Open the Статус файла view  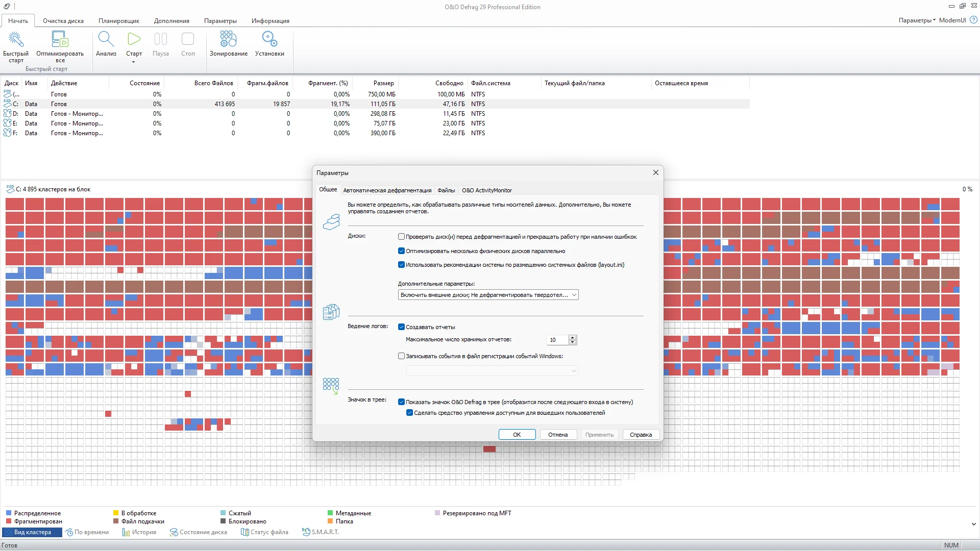coord(264,532)
